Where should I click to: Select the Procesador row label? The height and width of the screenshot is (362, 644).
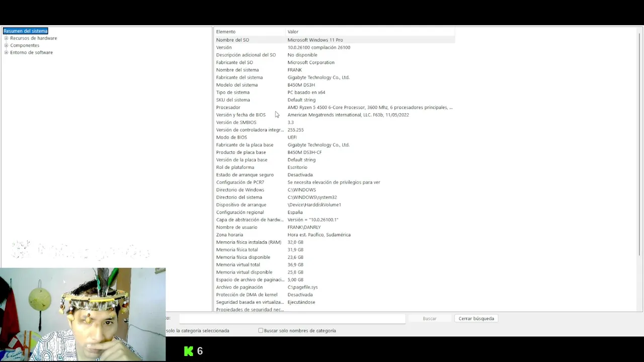point(228,108)
